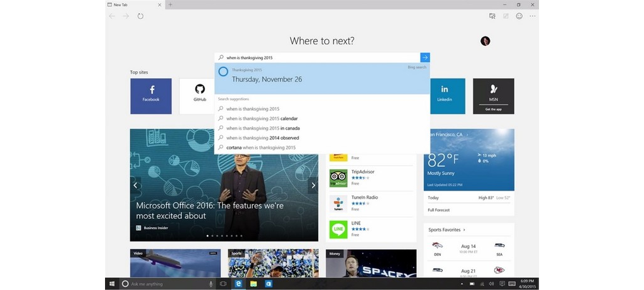Click the Cortana microphone icon

tap(211, 284)
